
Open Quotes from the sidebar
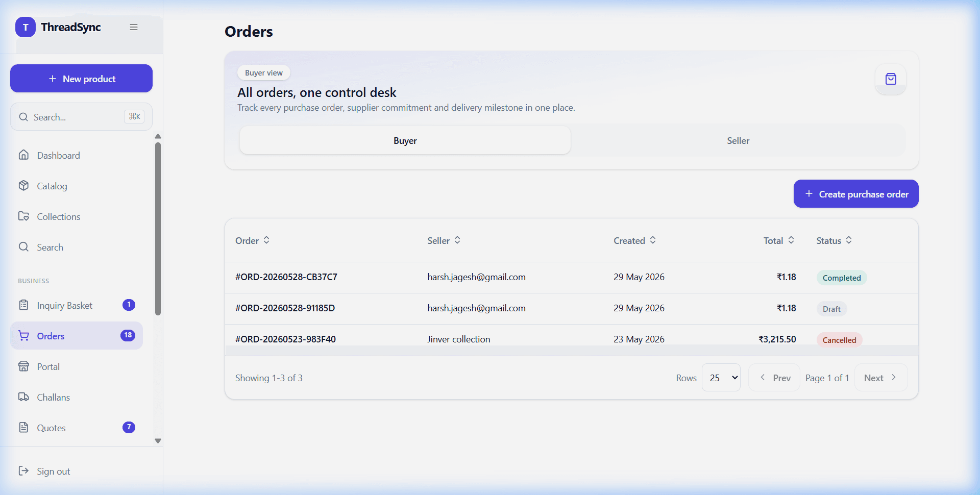click(x=77, y=428)
